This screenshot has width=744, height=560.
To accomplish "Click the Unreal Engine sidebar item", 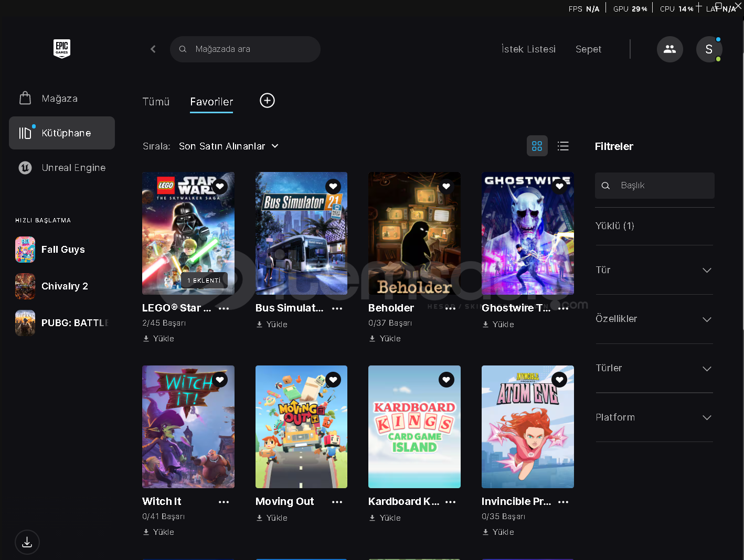I will tap(62, 168).
